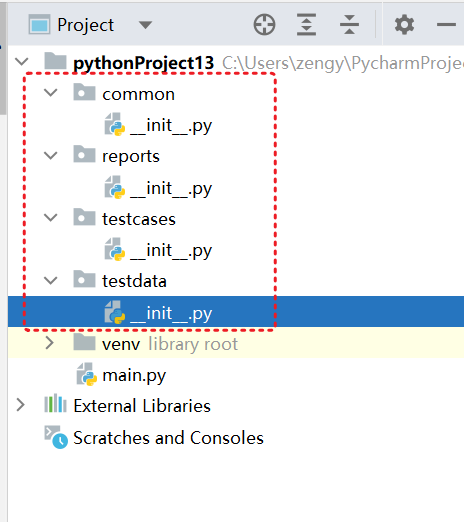464x522 pixels.
Task: Click the Select Opened File crosshair icon
Action: click(264, 25)
